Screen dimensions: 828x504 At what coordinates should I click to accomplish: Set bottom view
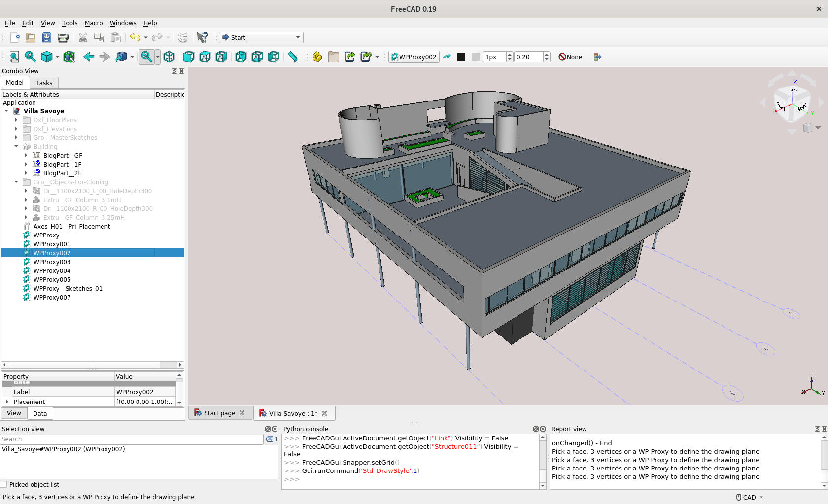click(257, 57)
